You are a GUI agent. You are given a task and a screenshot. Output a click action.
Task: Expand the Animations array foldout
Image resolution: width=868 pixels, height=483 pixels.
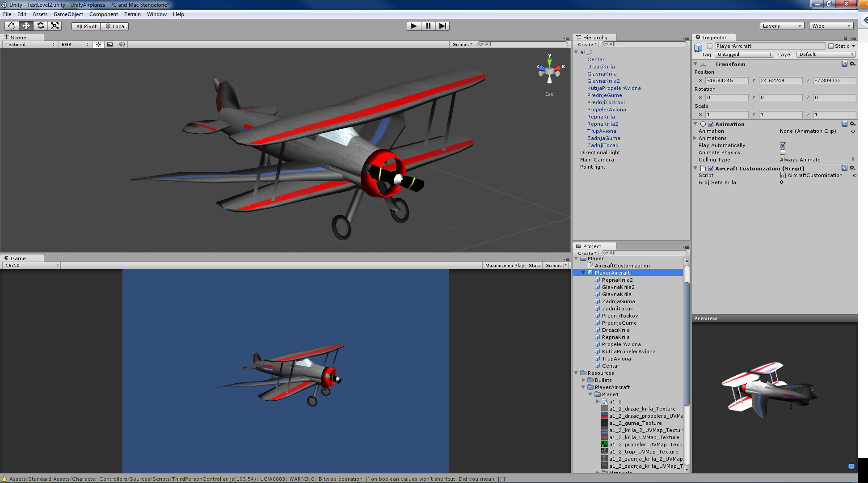[x=695, y=138]
